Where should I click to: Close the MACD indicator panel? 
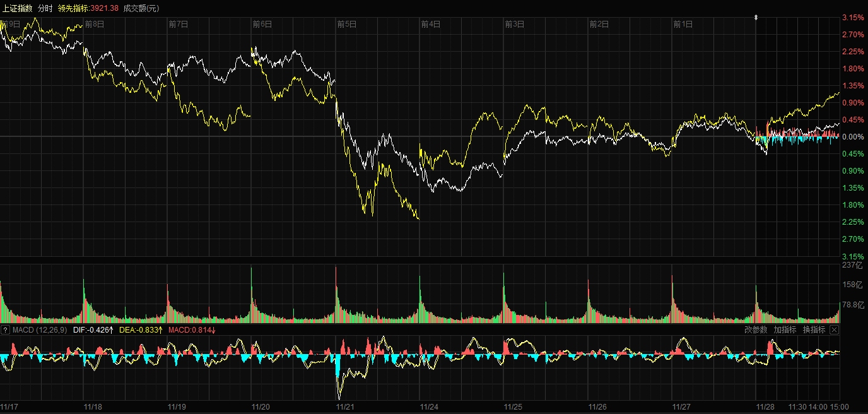pos(834,329)
